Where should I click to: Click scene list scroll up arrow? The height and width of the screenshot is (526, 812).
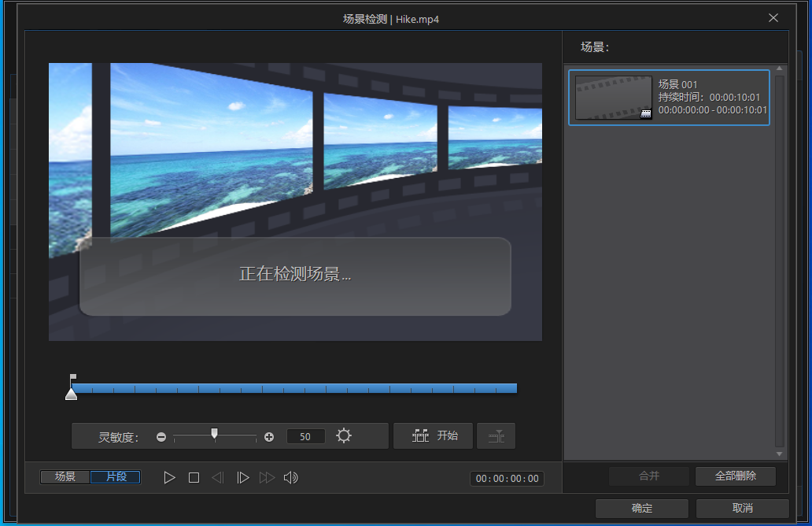tap(780, 69)
